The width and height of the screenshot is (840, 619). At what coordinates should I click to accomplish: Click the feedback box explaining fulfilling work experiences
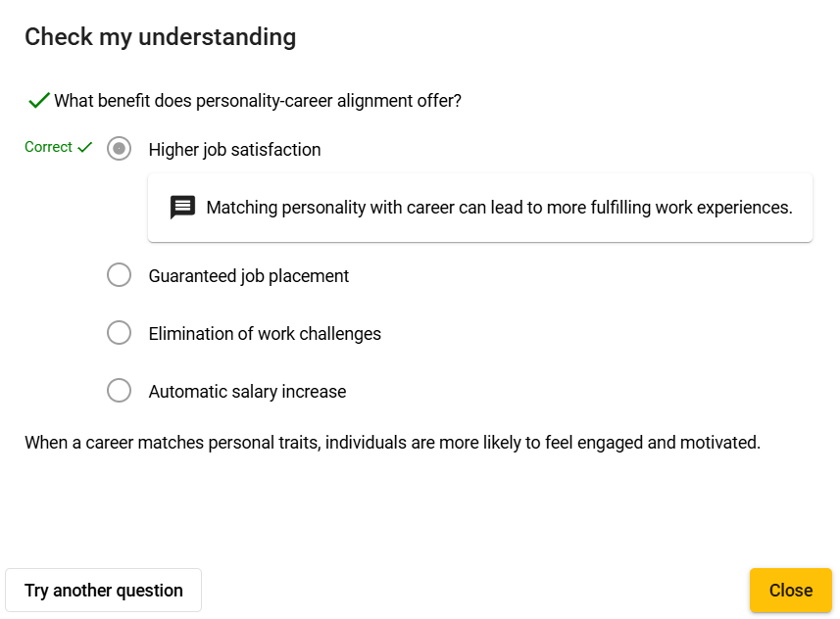pos(479,207)
